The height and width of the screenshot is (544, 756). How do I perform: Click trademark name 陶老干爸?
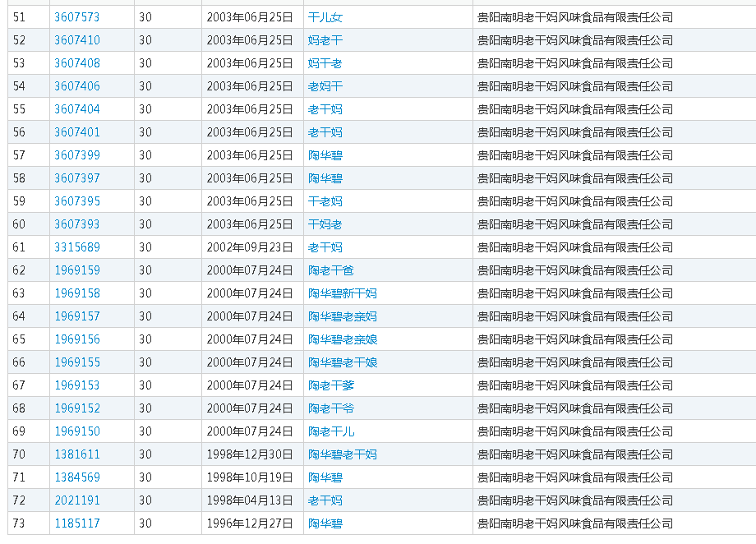(331, 270)
